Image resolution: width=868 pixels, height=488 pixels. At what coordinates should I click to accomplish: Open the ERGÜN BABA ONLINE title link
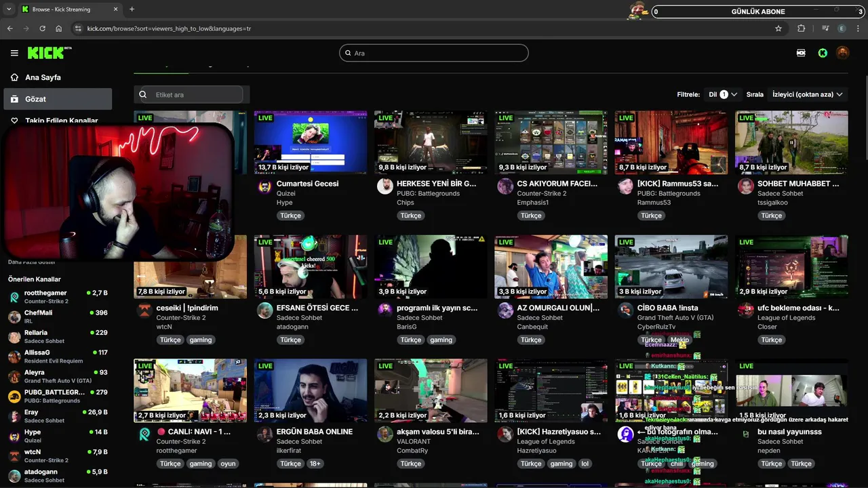(315, 432)
